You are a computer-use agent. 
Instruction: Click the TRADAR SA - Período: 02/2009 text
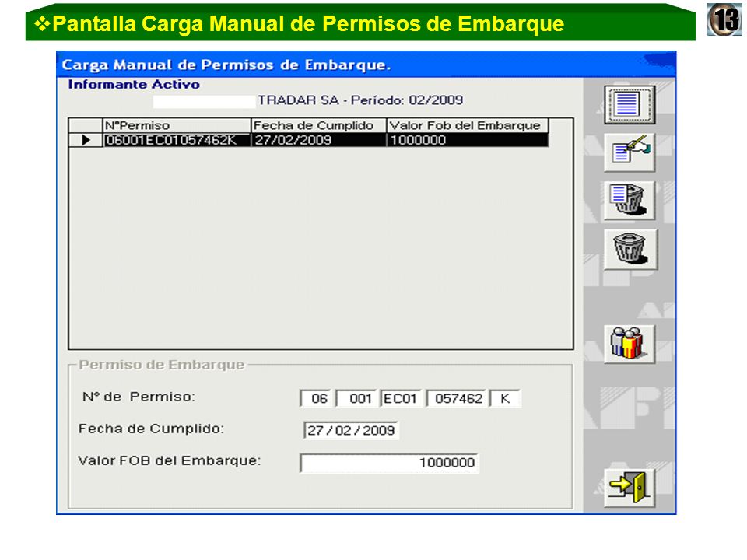pyautogui.click(x=360, y=100)
